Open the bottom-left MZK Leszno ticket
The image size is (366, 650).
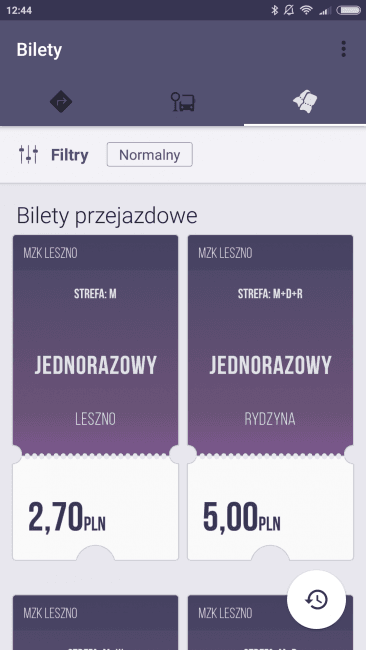95,623
